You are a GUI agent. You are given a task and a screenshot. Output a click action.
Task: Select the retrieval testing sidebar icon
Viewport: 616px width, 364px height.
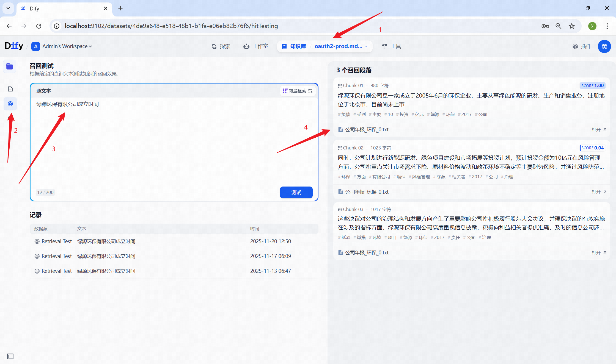10,104
